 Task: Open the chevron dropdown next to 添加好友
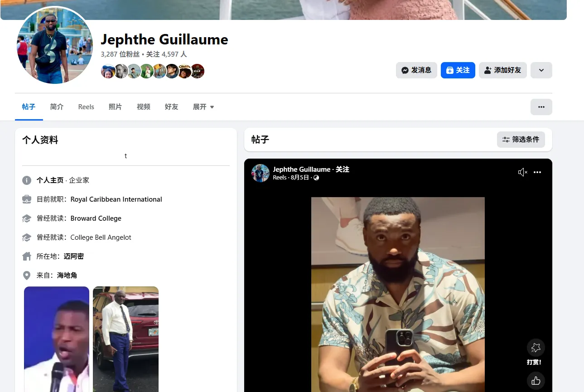[541, 70]
